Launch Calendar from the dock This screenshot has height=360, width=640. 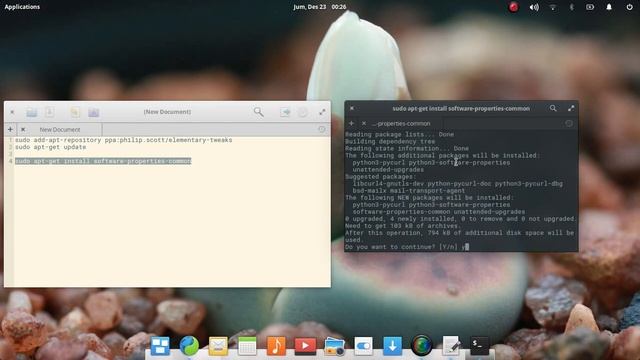coord(247,346)
